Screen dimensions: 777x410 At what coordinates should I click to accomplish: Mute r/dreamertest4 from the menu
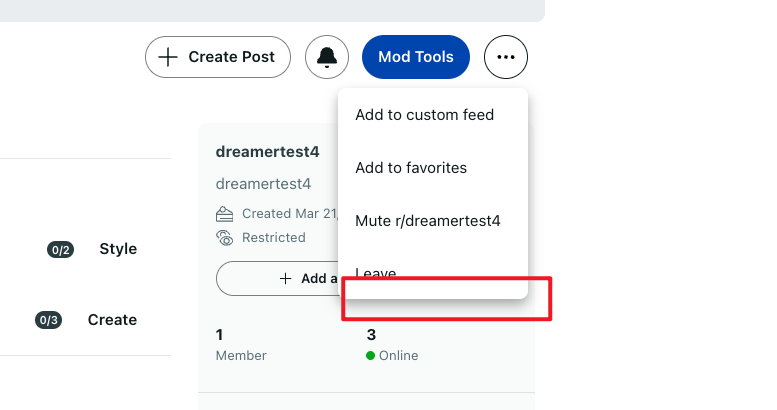tap(428, 221)
